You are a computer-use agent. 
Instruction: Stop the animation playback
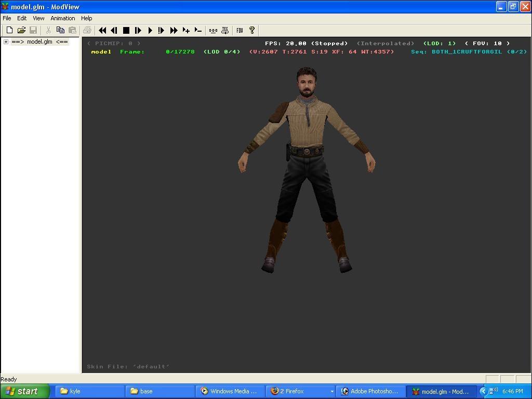[x=126, y=31]
